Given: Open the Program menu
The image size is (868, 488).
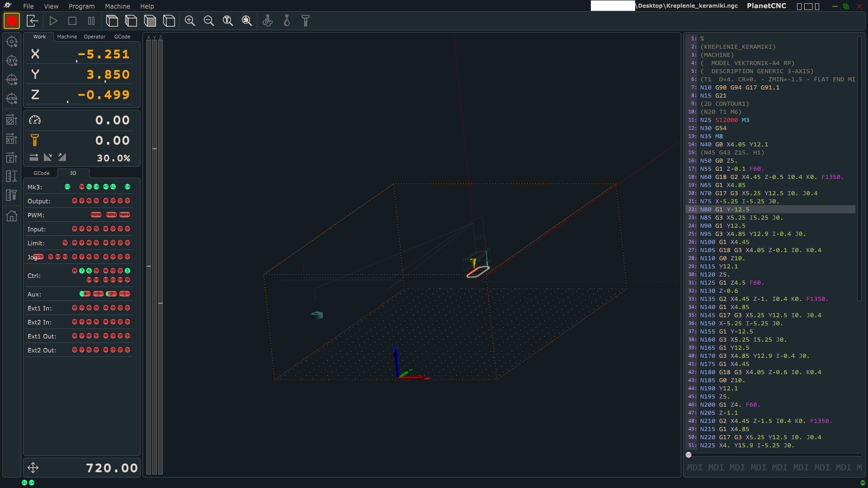Looking at the screenshot, I should [x=81, y=6].
